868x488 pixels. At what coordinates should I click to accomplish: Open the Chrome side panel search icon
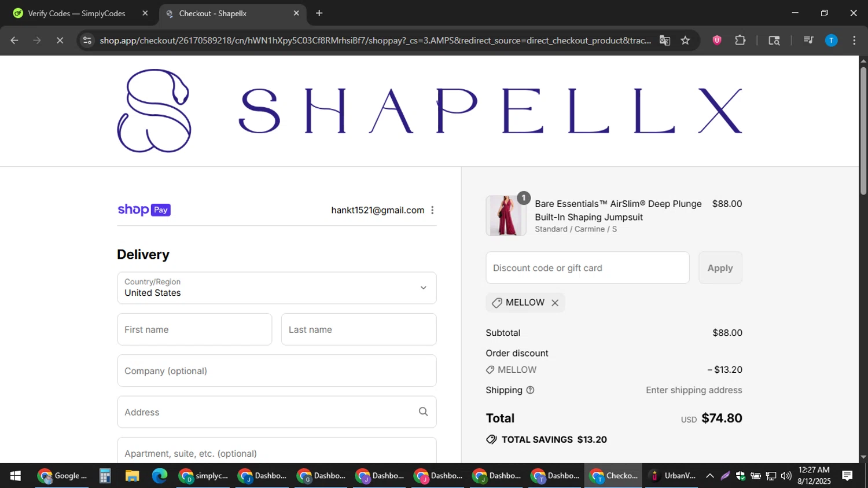point(774,40)
